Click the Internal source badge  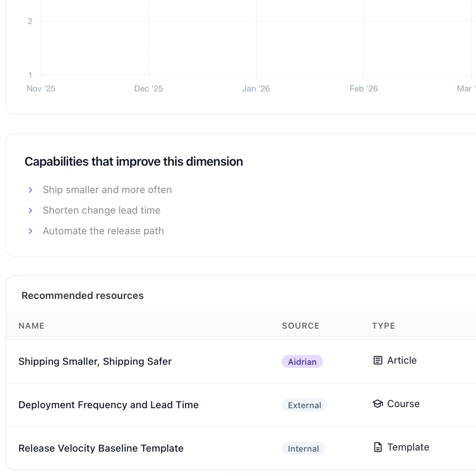tap(303, 449)
